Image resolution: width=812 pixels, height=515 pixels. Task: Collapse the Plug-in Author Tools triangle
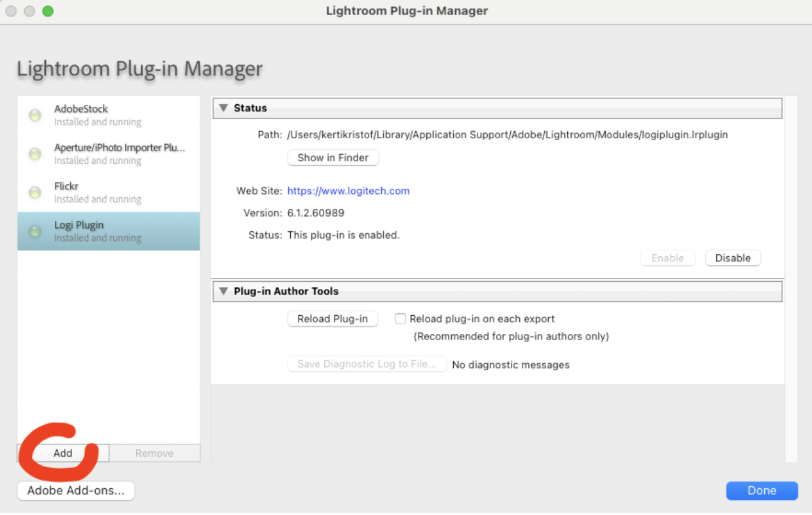point(223,292)
